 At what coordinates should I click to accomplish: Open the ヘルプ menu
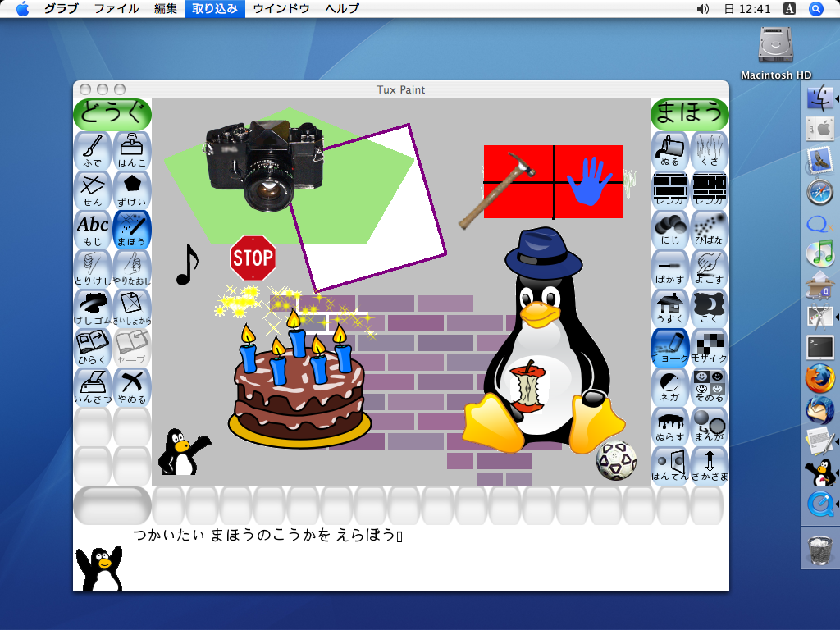[x=342, y=8]
